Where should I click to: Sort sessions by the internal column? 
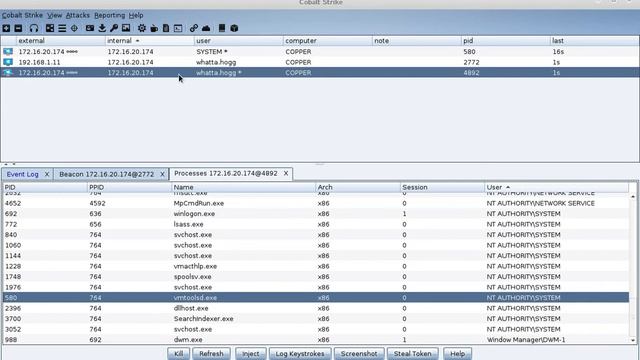click(x=149, y=41)
